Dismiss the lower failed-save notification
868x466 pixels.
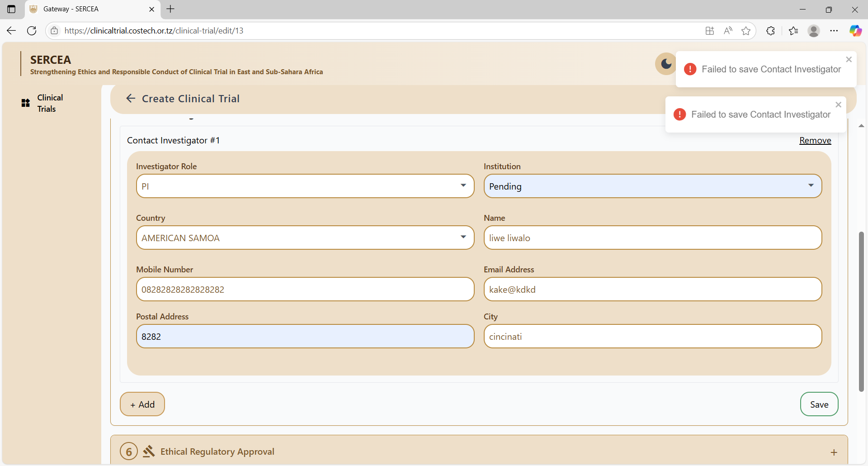click(x=838, y=105)
